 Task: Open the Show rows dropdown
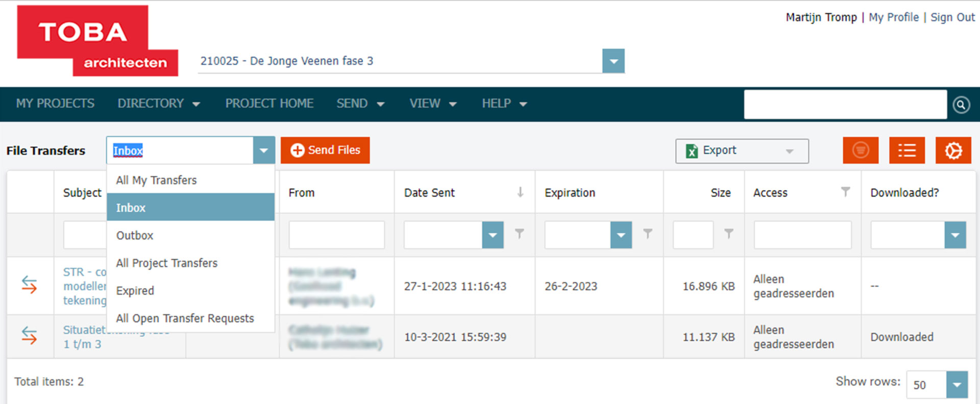(x=957, y=385)
